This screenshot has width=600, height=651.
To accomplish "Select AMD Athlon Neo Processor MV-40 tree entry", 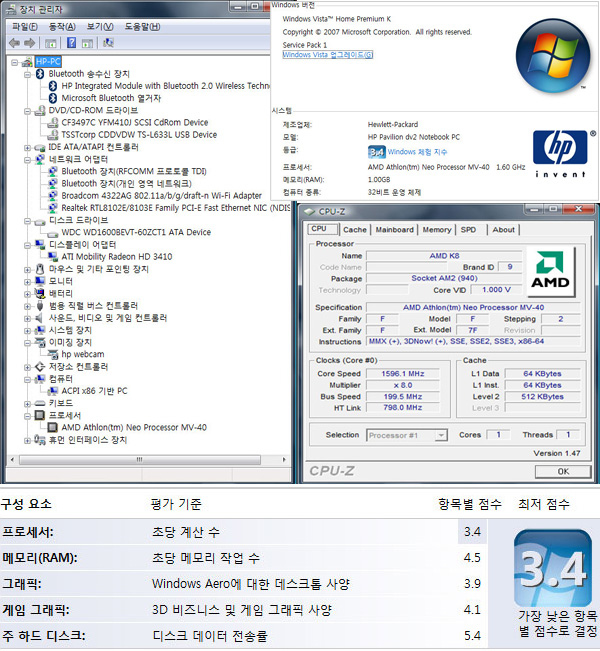I will 134,428.
